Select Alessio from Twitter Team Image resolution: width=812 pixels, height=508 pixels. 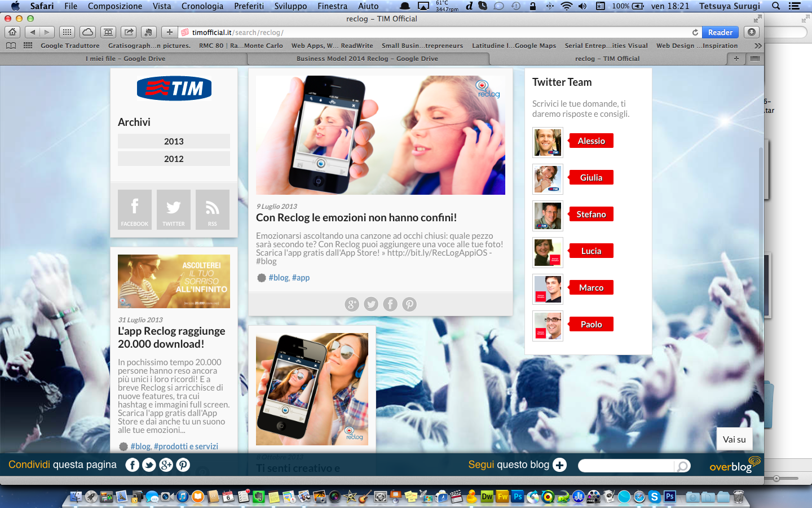click(591, 141)
